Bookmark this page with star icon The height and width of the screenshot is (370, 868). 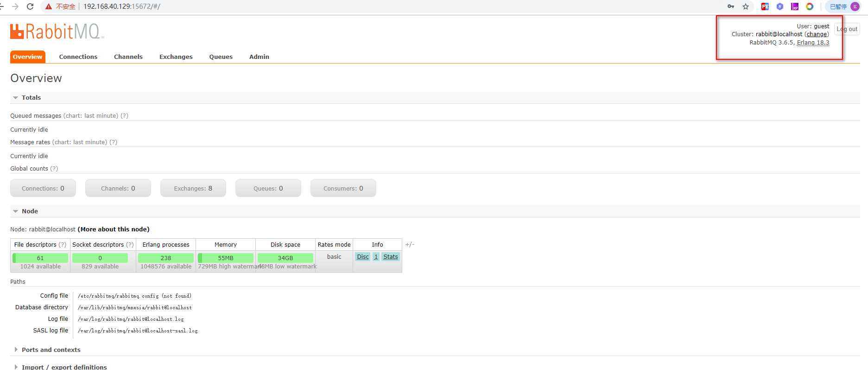[x=746, y=6]
